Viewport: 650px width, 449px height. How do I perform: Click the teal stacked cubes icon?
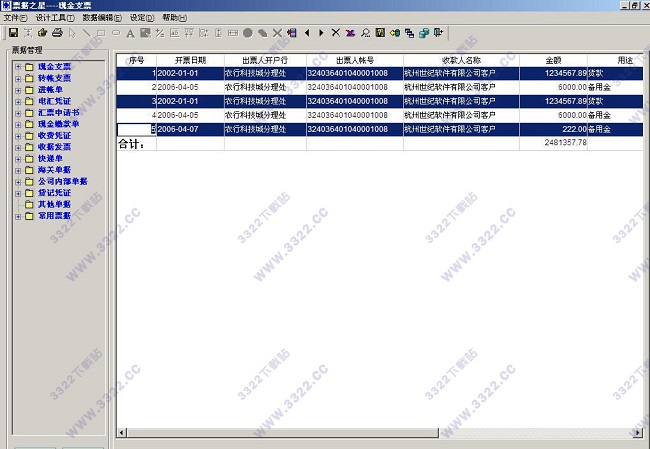424,33
